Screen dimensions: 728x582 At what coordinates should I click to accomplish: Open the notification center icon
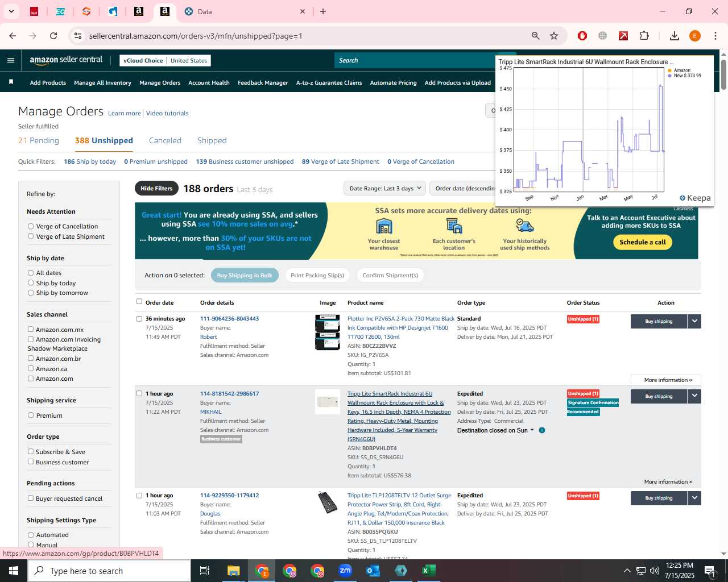coord(709,571)
